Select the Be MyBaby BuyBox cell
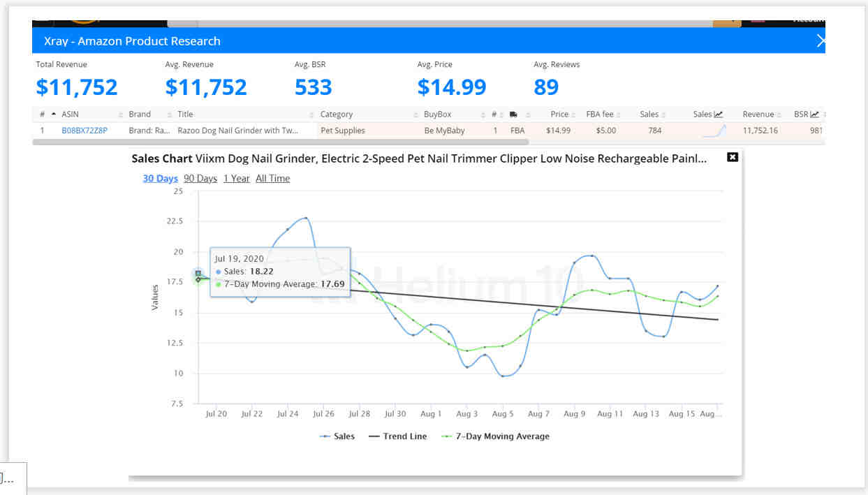Image resolution: width=868 pixels, height=495 pixels. point(444,131)
